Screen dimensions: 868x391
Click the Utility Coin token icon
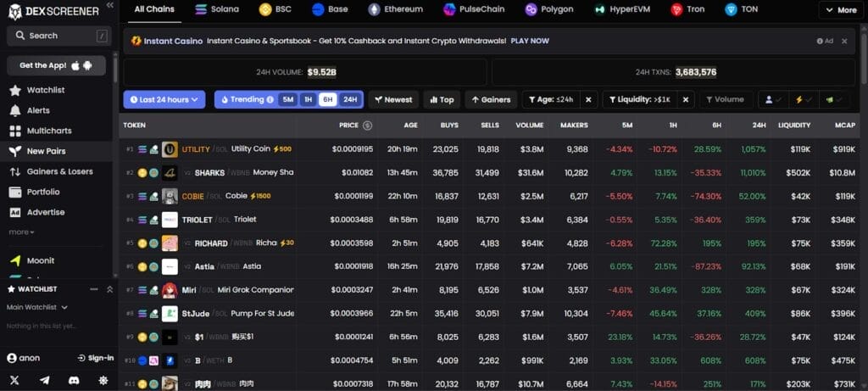click(x=170, y=149)
